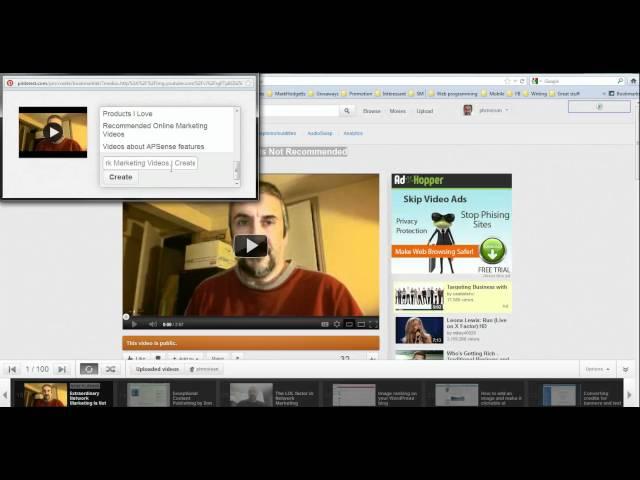This screenshot has height=480, width=640.
Task: Open the player settings gear
Action: click(337, 324)
